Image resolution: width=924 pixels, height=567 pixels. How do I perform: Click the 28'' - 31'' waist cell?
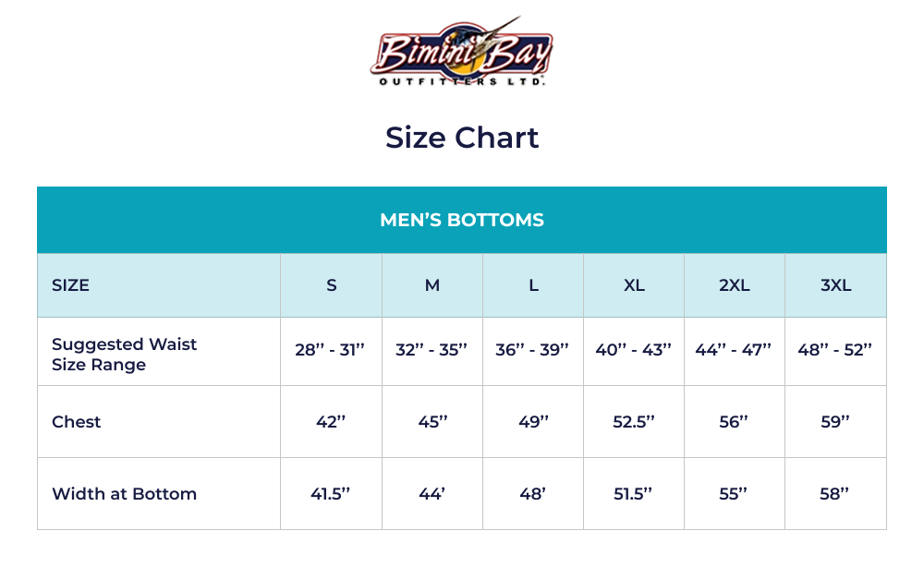click(x=331, y=350)
